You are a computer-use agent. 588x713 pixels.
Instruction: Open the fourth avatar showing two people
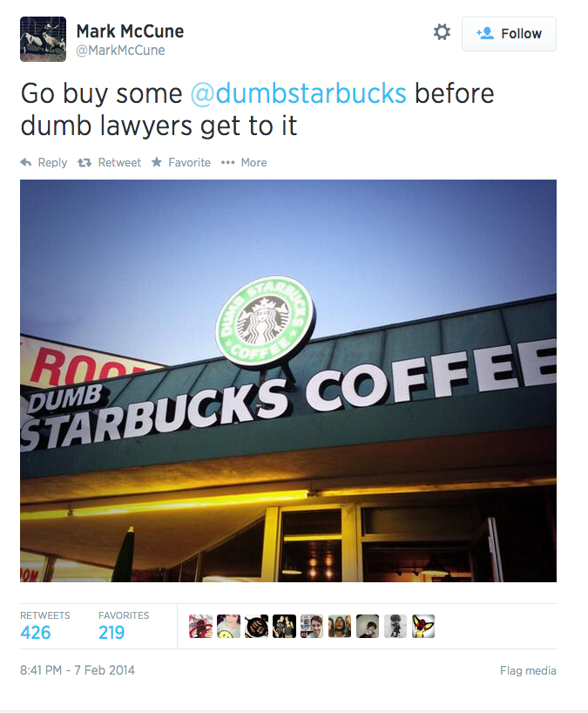click(285, 626)
